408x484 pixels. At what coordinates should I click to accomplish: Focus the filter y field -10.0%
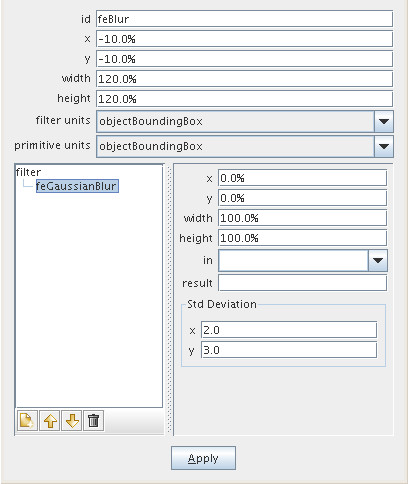tap(244, 59)
